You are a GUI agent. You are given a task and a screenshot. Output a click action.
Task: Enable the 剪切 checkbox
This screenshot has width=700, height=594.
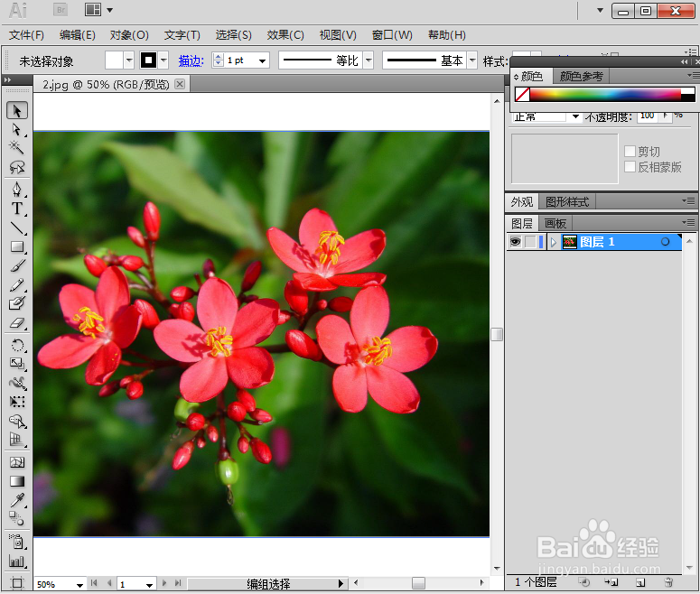(630, 152)
